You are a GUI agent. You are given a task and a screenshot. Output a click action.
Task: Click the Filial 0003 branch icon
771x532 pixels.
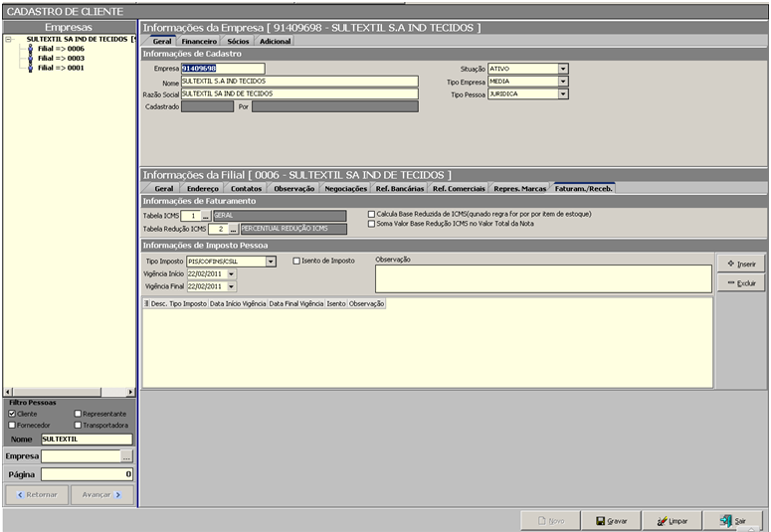30,59
